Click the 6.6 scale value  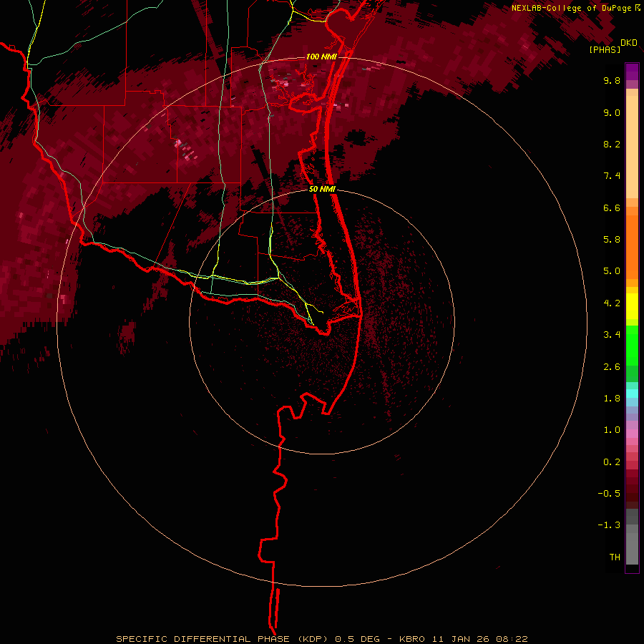point(612,208)
